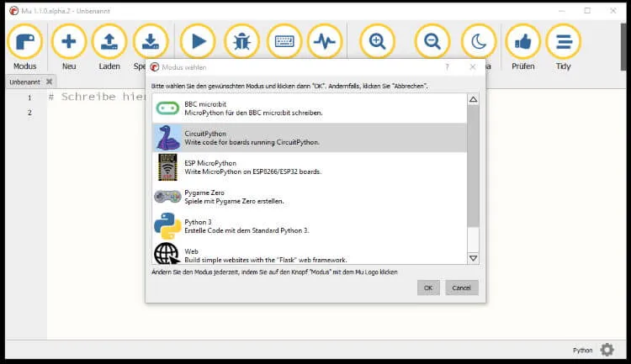631x364 pixels.
Task: Zoom in with the magnifier plus icon
Action: point(377,41)
